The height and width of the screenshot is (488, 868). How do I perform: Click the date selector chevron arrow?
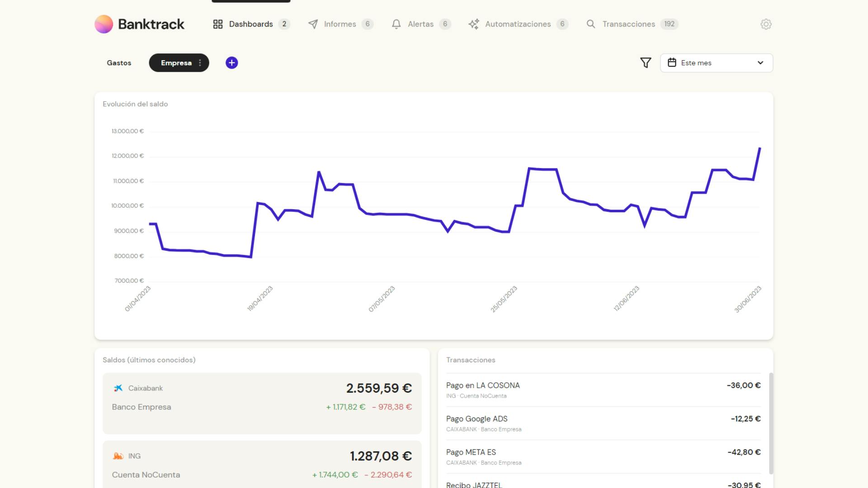(x=760, y=63)
